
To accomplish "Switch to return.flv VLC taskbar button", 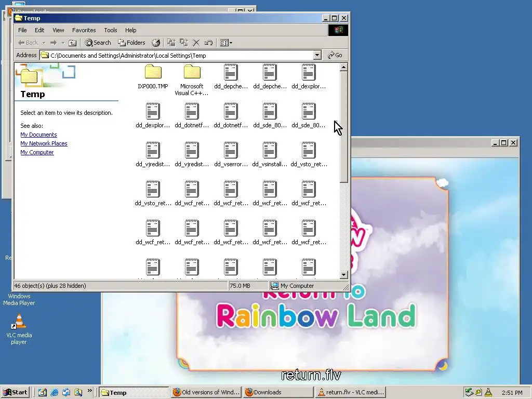I will (x=351, y=393).
